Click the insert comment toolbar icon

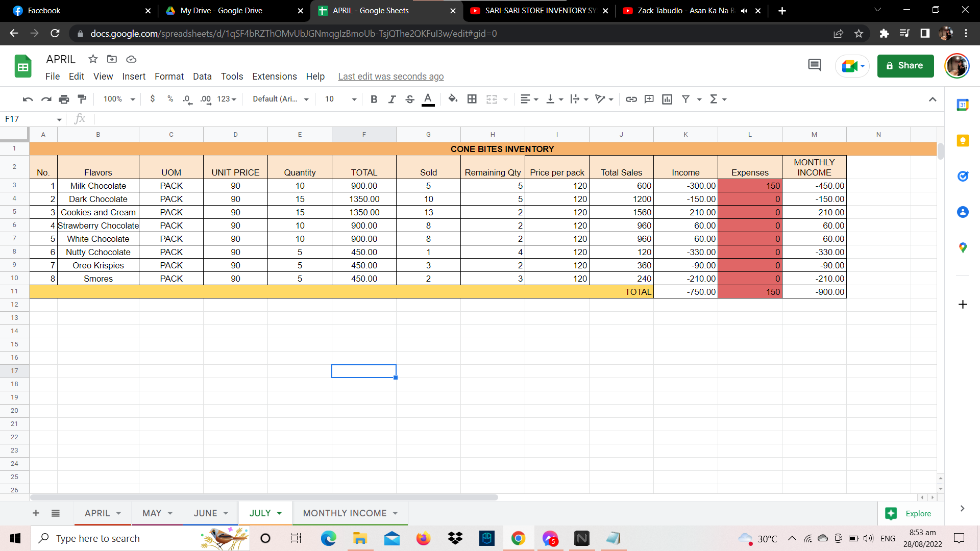click(x=649, y=99)
